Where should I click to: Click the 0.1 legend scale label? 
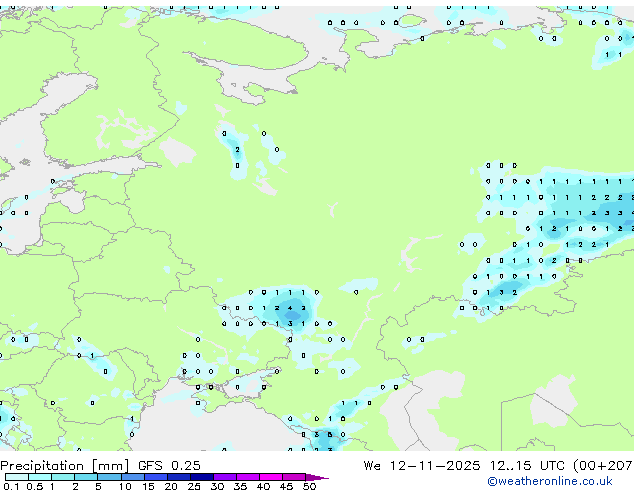[x=11, y=486]
